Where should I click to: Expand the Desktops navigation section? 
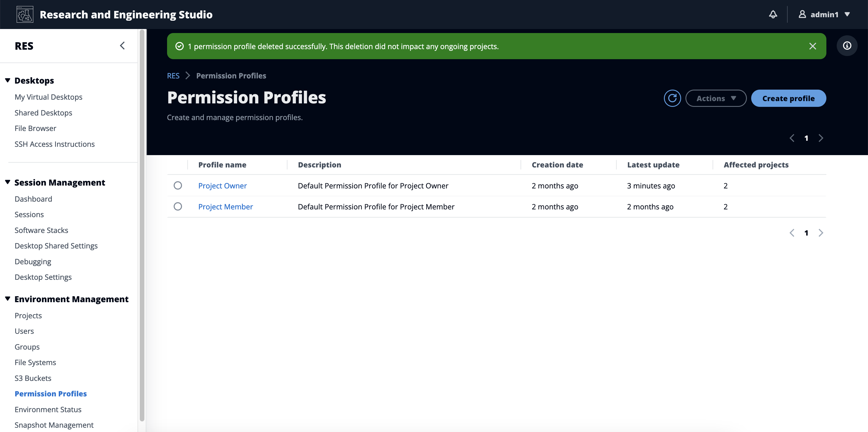click(8, 80)
